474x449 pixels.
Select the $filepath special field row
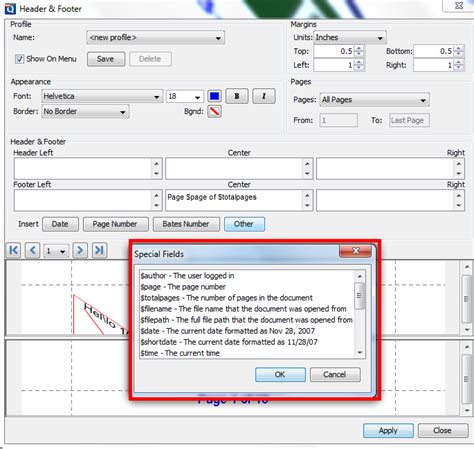point(247,320)
